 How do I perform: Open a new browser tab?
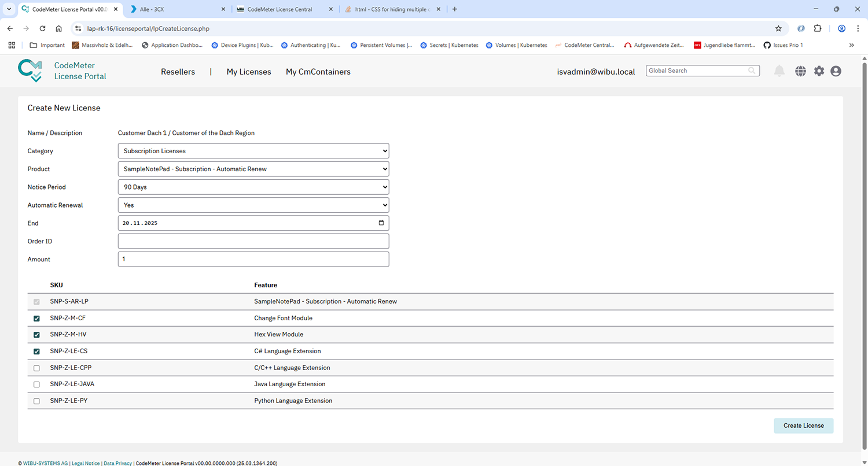coord(454,9)
